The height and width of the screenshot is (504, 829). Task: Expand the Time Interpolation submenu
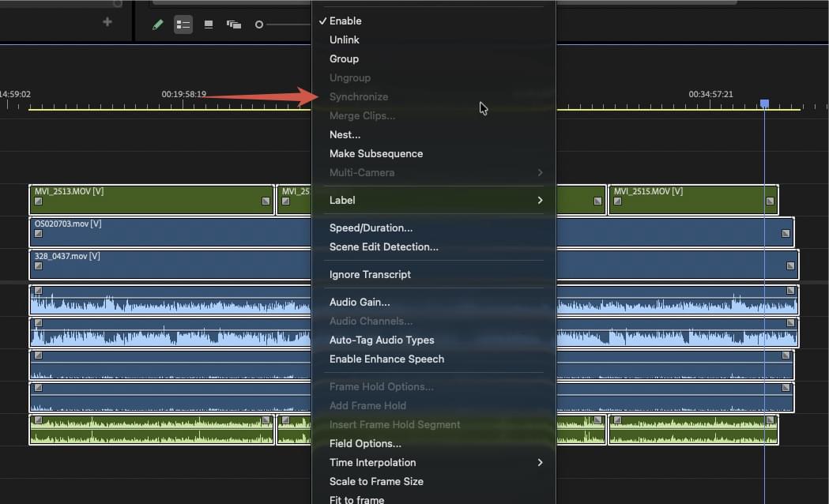pos(434,463)
